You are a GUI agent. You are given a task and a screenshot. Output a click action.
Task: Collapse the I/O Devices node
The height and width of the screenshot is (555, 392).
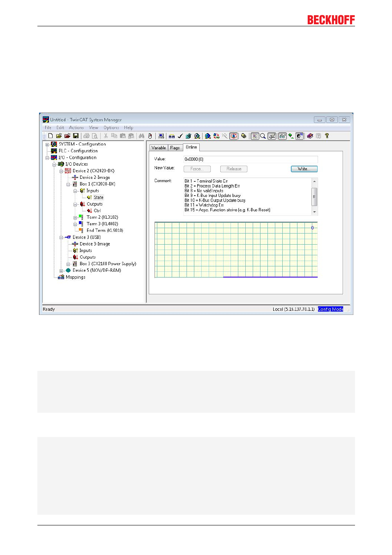(54, 164)
